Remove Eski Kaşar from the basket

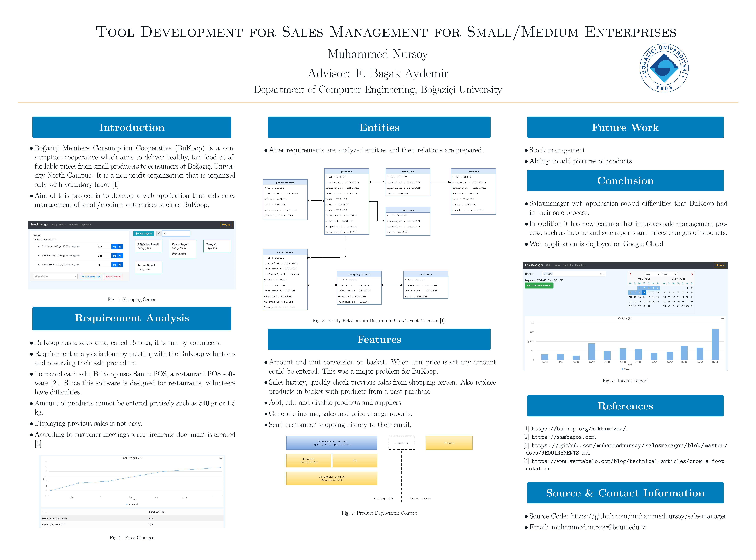click(x=39, y=247)
